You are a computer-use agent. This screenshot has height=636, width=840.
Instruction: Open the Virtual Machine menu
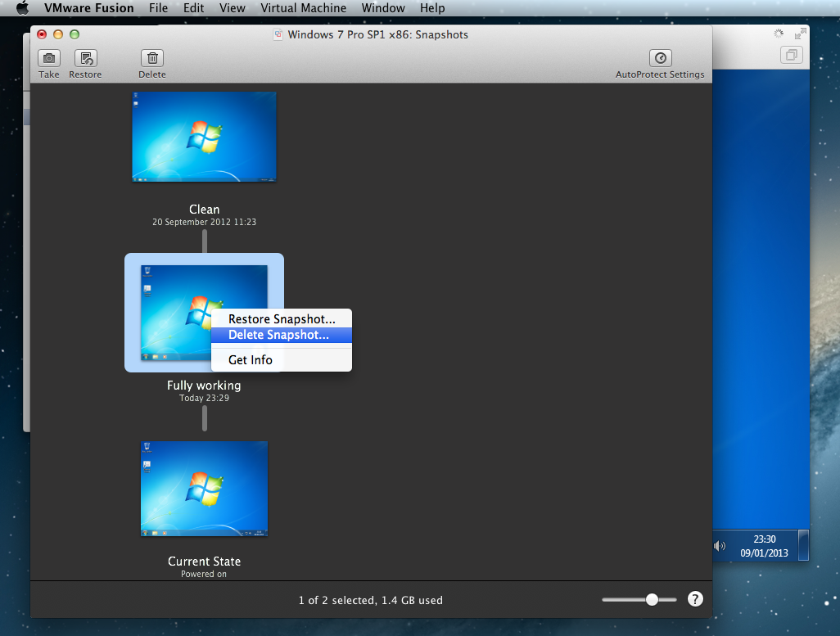304,8
